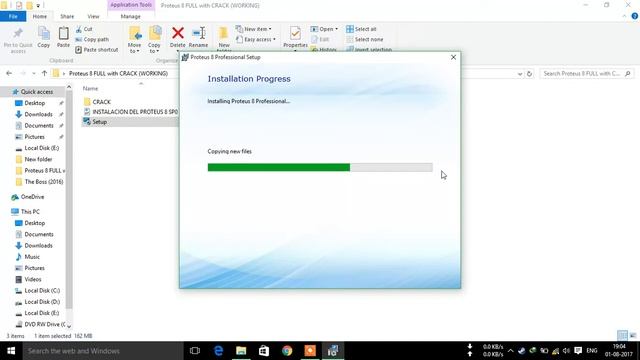
Task: Open the New item dropdown
Action: pyautogui.click(x=253, y=29)
